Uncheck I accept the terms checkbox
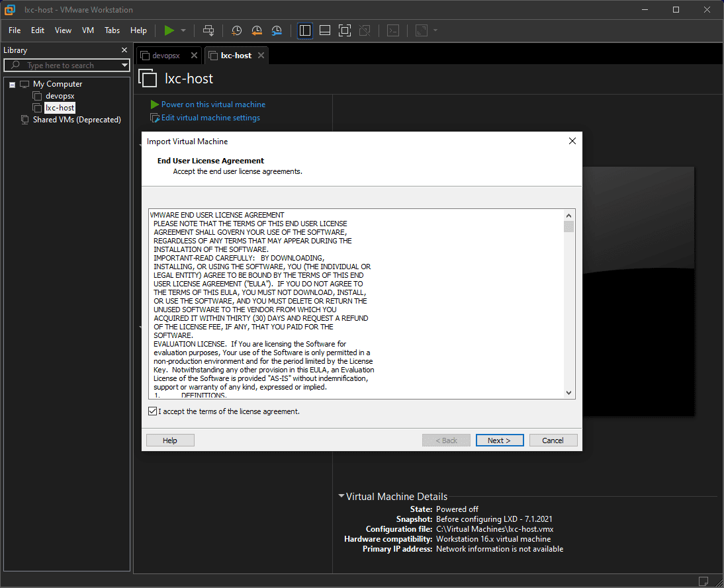 point(152,411)
